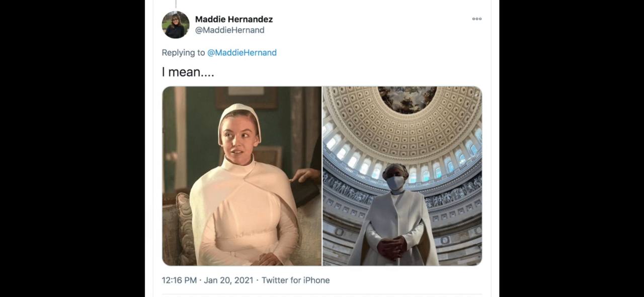The height and width of the screenshot is (297, 644).
Task: Open right photo under the Capitol dome
Action: click(403, 176)
